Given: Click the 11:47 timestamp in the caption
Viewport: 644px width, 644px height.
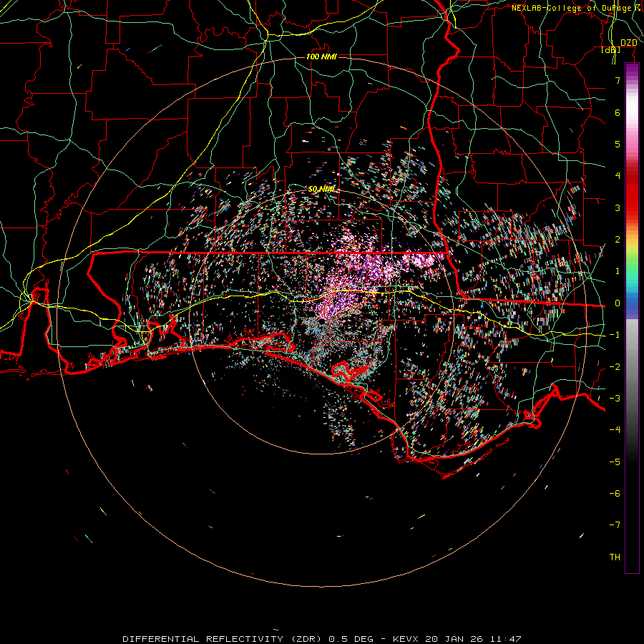Looking at the screenshot, I should pyautogui.click(x=506, y=639).
